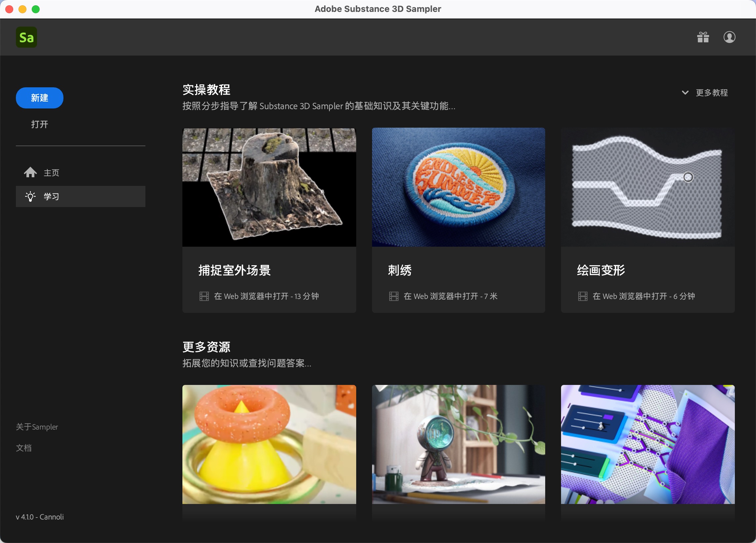Viewport: 756px width, 543px height.
Task: Click the film icon under 绘画变形
Action: [582, 296]
